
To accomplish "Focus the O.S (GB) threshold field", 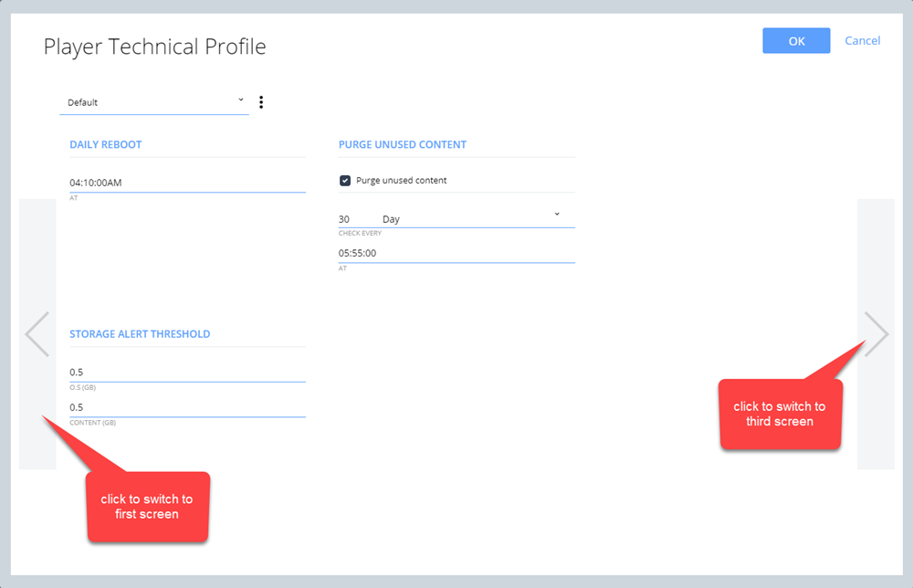I will 187,372.
